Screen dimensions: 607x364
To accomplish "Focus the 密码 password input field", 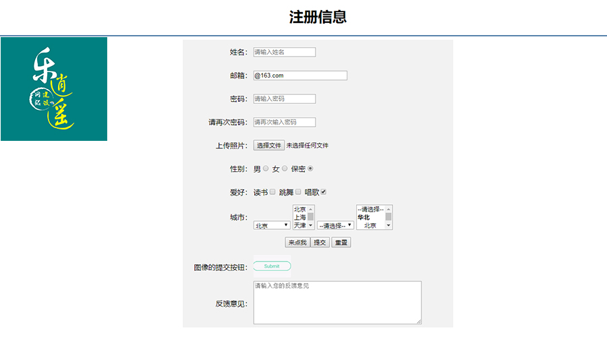I will tap(285, 98).
